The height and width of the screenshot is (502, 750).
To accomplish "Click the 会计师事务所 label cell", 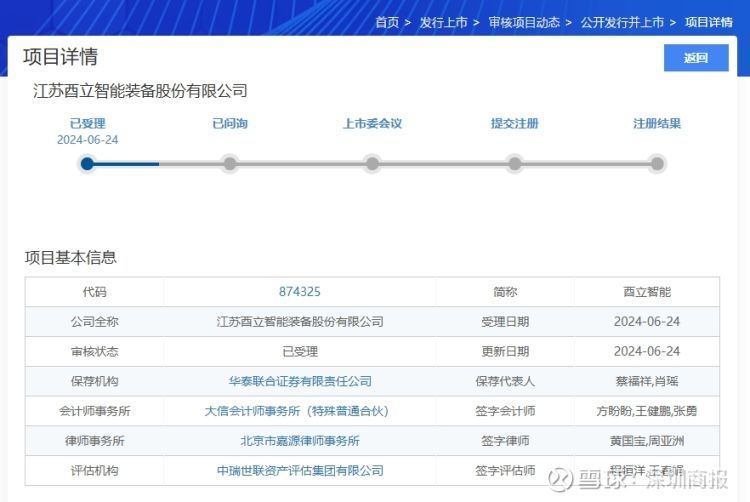I will coord(95,411).
